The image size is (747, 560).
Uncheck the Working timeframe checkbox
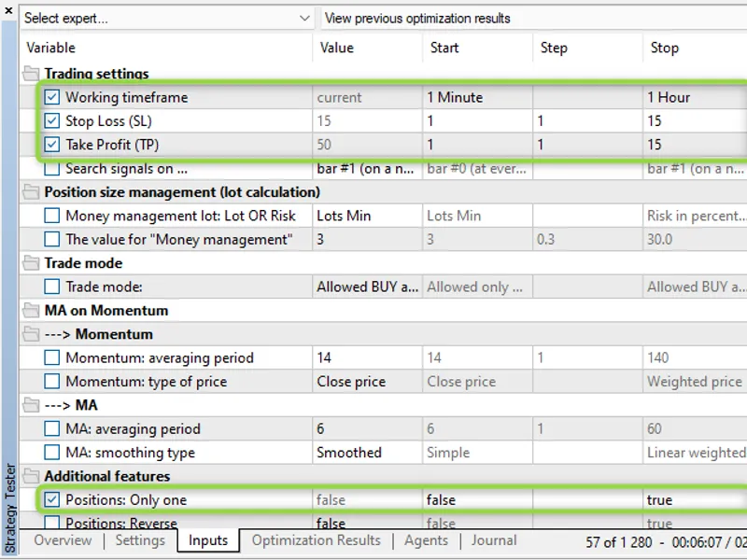52,97
